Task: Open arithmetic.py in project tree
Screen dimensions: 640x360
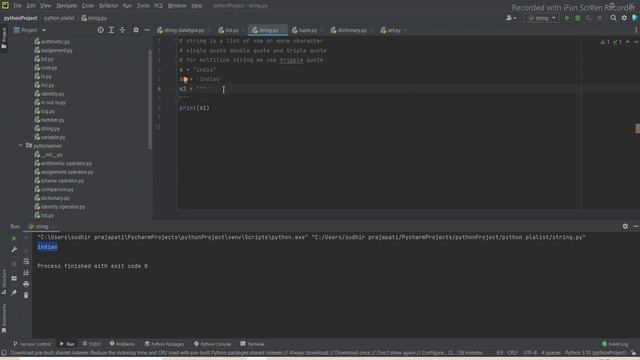Action: point(55,42)
